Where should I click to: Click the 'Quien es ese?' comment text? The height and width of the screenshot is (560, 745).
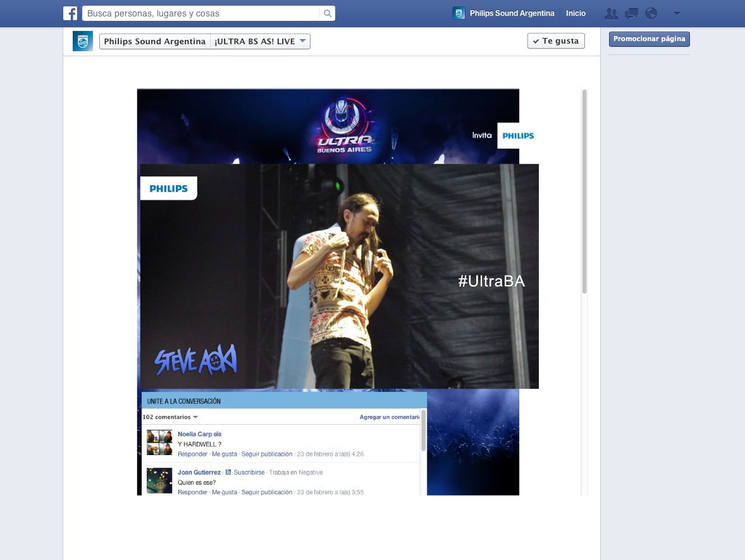197,482
